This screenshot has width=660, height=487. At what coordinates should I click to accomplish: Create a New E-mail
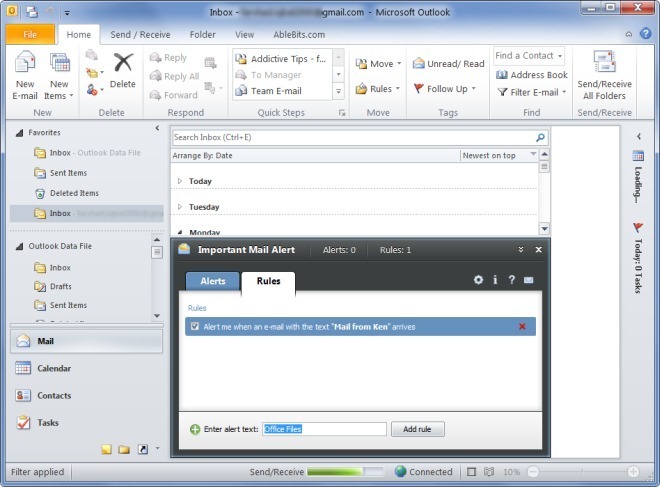pyautogui.click(x=25, y=76)
